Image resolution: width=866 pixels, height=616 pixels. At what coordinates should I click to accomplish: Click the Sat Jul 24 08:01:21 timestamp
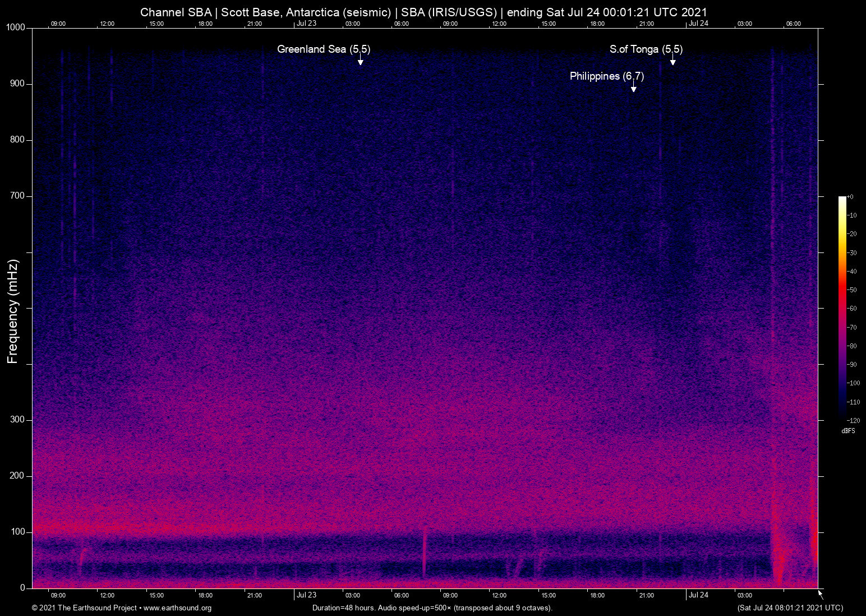click(x=790, y=608)
